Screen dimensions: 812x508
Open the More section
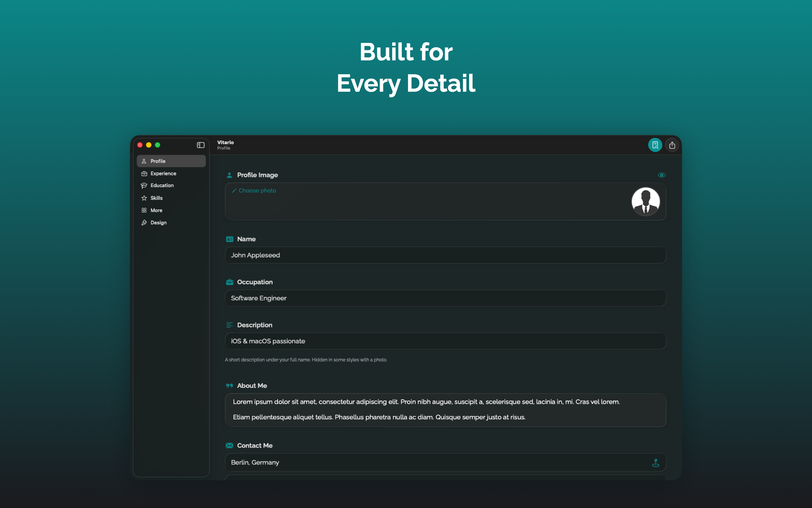point(171,210)
